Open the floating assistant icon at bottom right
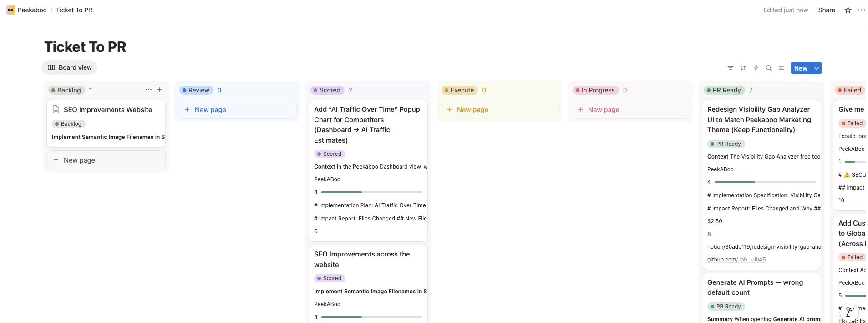Screen dimensions: 868x323 [x=849, y=312]
